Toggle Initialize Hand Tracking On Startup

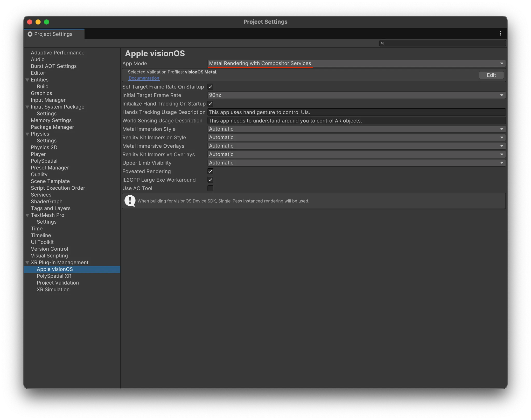pyautogui.click(x=210, y=104)
